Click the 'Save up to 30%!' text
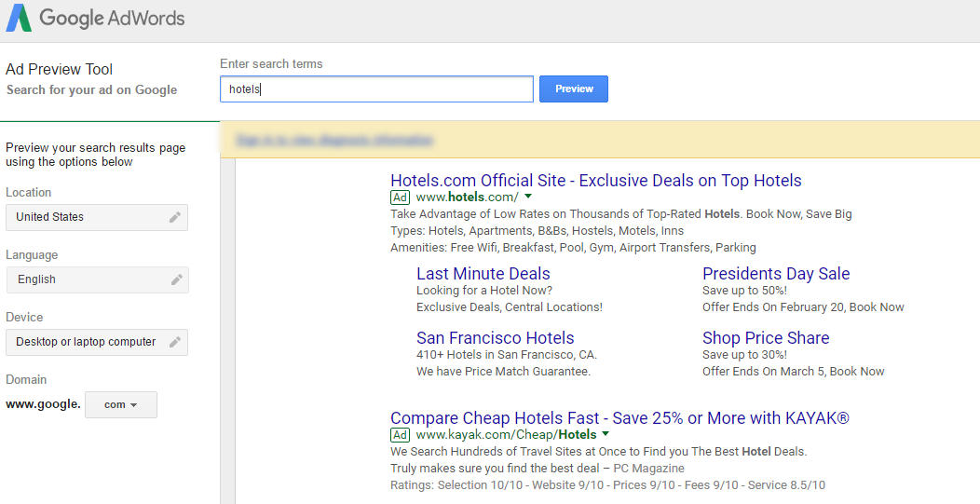This screenshot has width=980, height=504. click(x=744, y=355)
